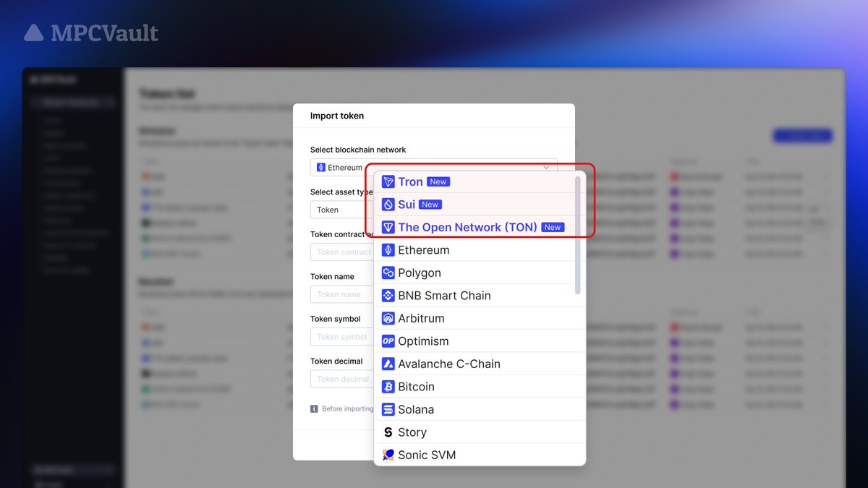868x488 pixels.
Task: Choose Sui from network list
Action: point(480,205)
